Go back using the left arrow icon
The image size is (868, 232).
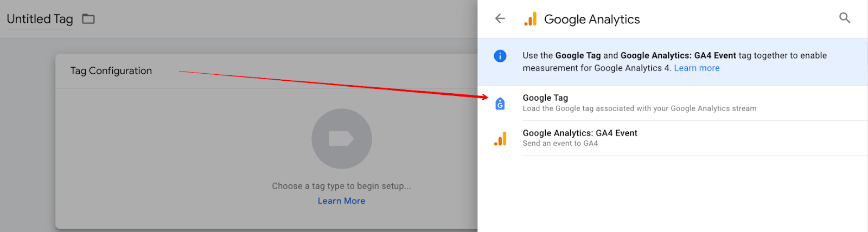pos(500,18)
